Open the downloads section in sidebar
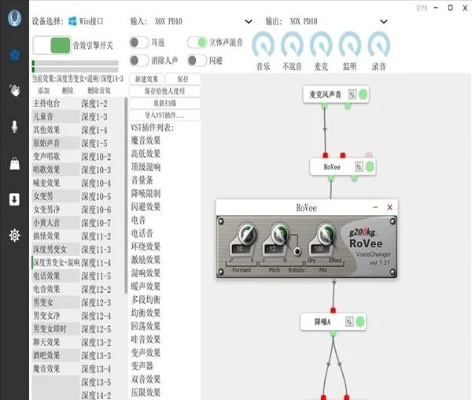The height and width of the screenshot is (400, 472). tap(14, 199)
